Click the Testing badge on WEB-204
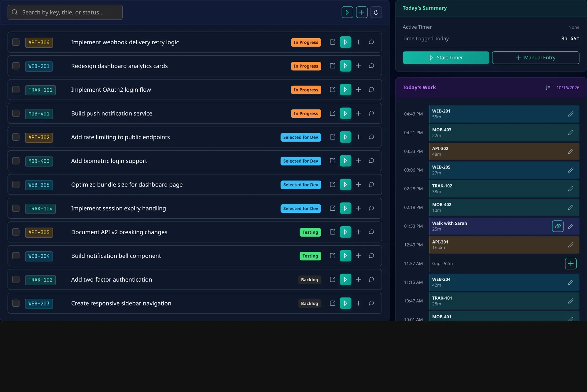 pyautogui.click(x=310, y=256)
